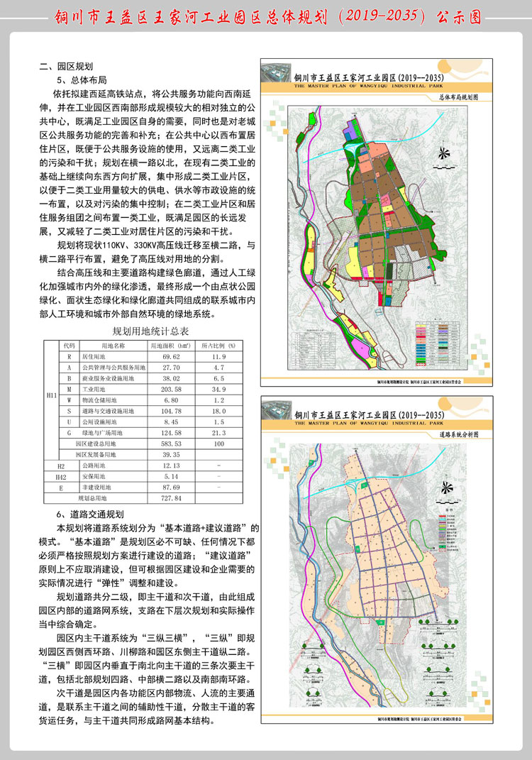Select the area value 69.62
532x760 pixels.
coord(170,357)
